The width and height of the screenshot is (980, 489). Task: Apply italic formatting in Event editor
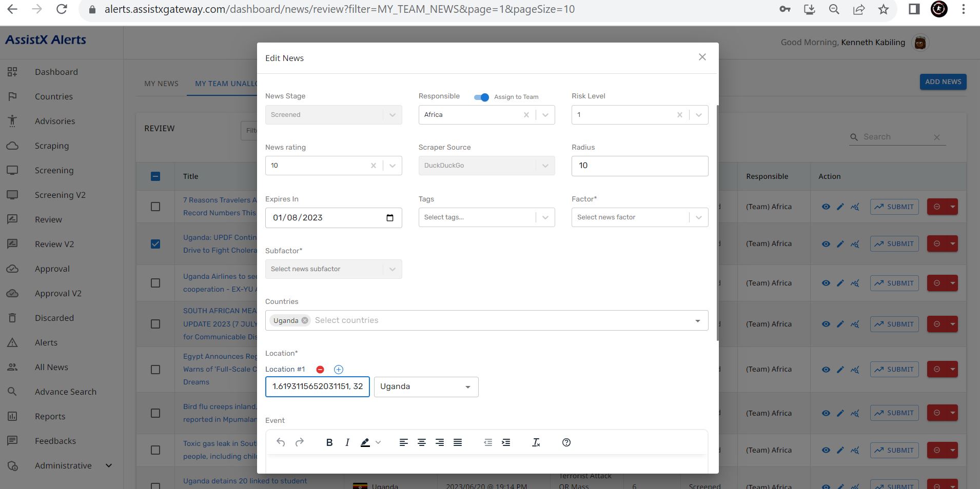coord(347,442)
